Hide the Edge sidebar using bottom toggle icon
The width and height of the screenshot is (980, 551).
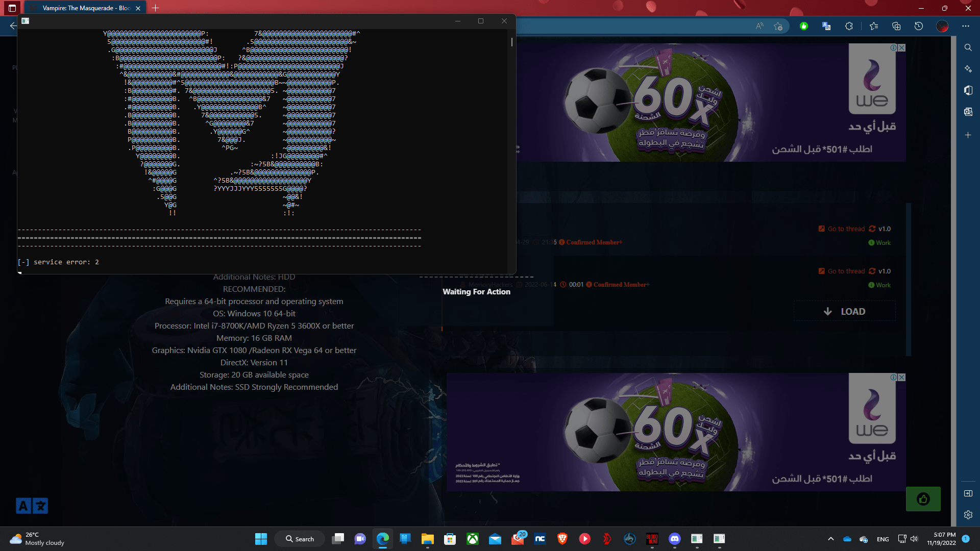point(968,493)
